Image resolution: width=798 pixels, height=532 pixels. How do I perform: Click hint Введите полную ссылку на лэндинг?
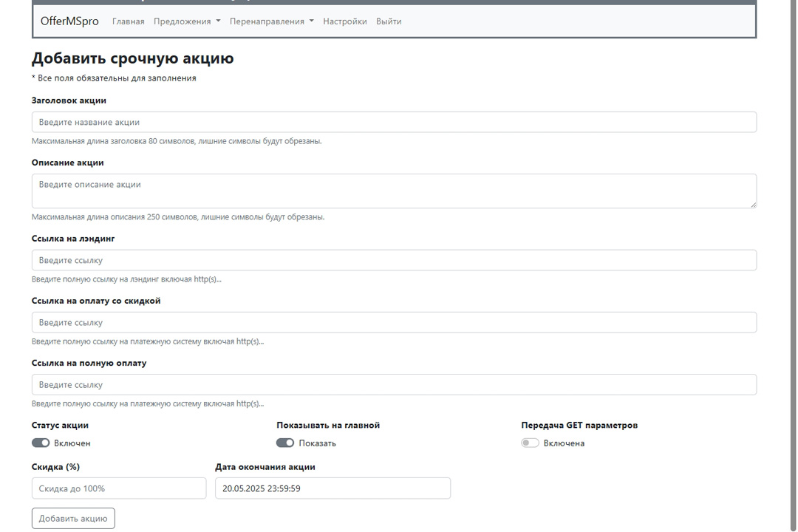point(126,279)
